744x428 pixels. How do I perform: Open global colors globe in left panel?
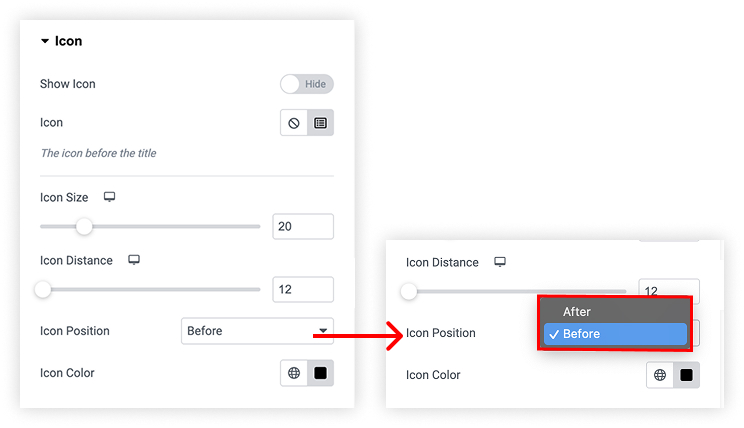pos(294,373)
